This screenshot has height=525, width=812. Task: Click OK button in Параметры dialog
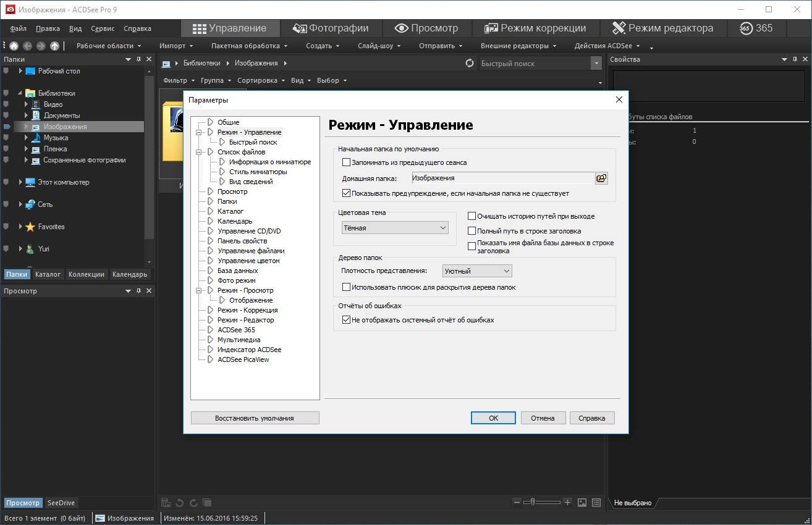tap(493, 418)
